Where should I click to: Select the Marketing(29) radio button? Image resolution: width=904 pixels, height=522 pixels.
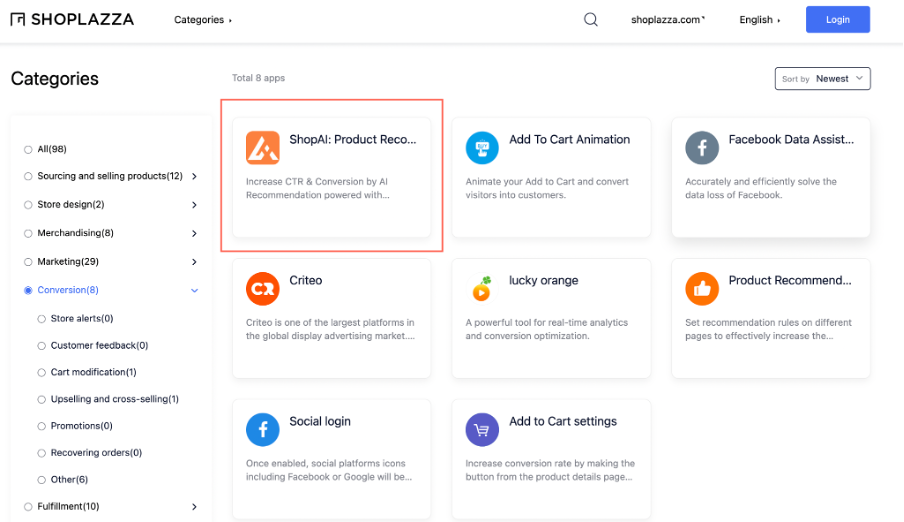(28, 262)
